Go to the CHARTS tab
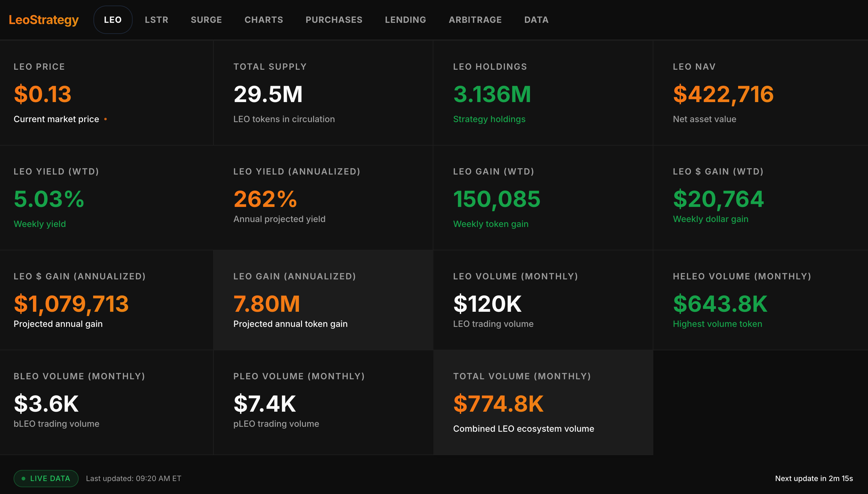The height and width of the screenshot is (494, 868). pyautogui.click(x=264, y=20)
